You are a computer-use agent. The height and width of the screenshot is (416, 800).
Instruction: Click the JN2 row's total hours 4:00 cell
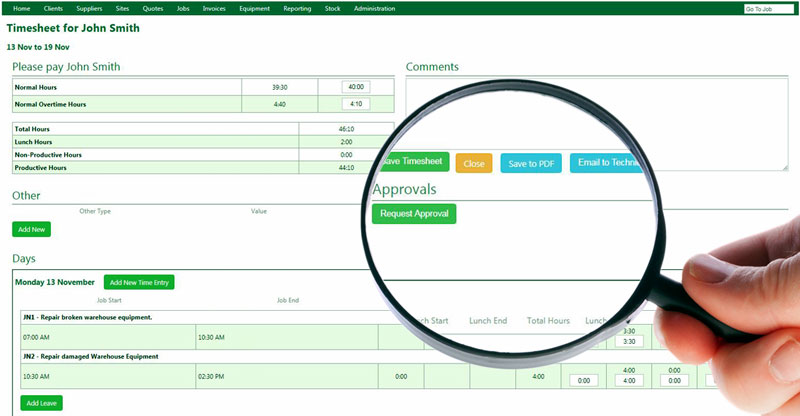tap(538, 376)
